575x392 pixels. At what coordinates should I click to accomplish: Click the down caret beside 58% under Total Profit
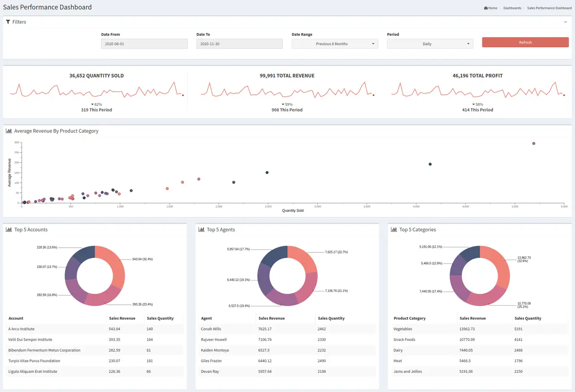point(473,104)
